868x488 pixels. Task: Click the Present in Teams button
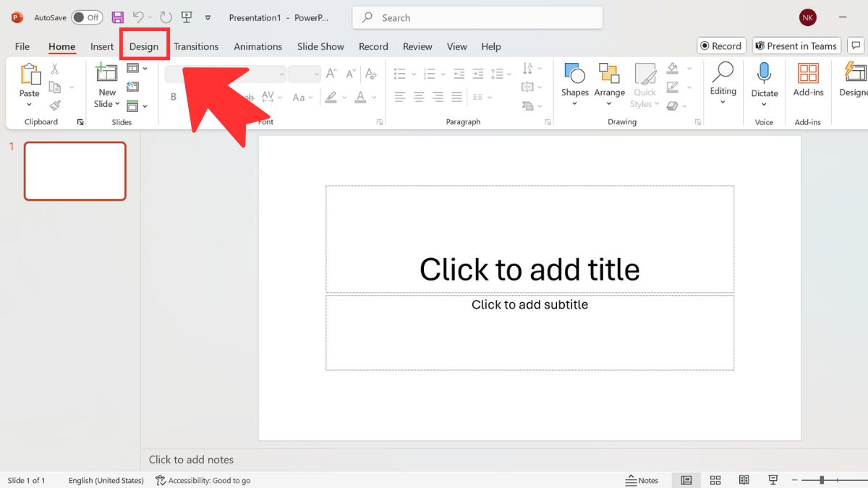(796, 46)
